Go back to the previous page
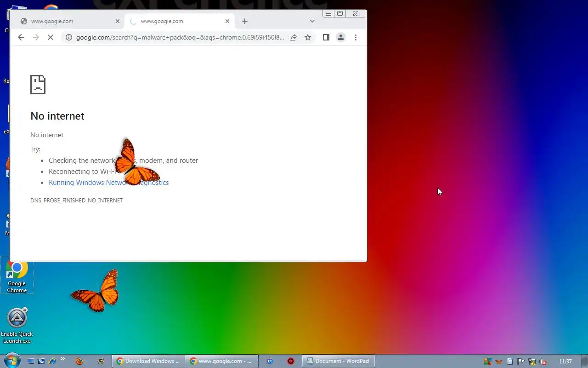This screenshot has width=588, height=368. click(x=21, y=38)
